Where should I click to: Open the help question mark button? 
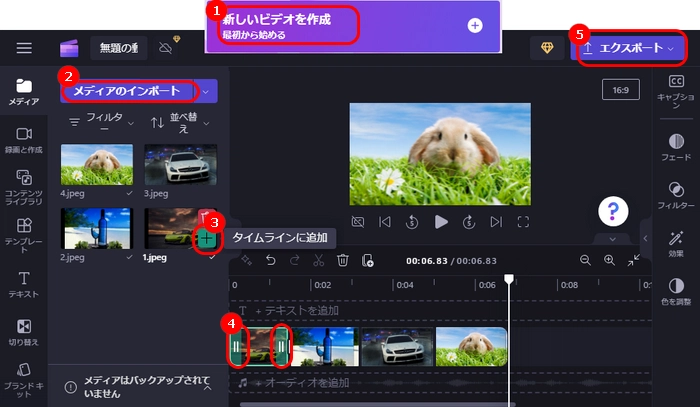pyautogui.click(x=613, y=211)
